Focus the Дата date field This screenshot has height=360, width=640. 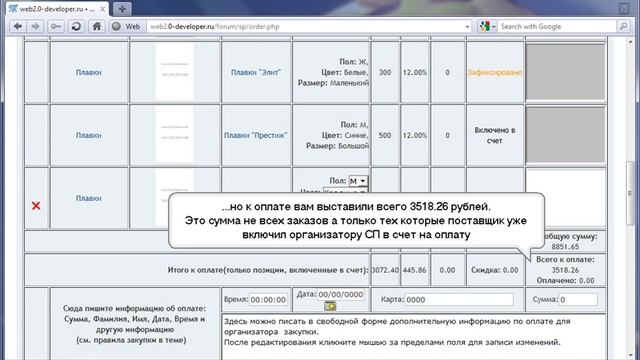click(340, 294)
